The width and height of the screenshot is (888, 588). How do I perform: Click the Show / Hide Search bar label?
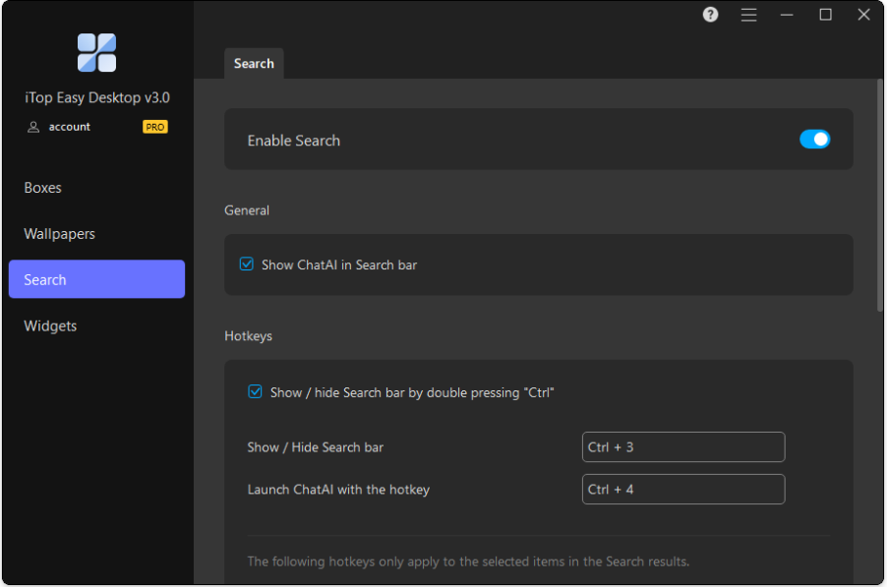[x=316, y=447]
